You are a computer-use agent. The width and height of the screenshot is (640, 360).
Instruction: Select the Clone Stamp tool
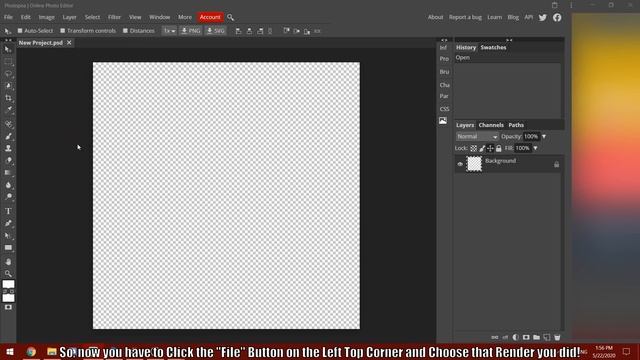tap(8, 148)
